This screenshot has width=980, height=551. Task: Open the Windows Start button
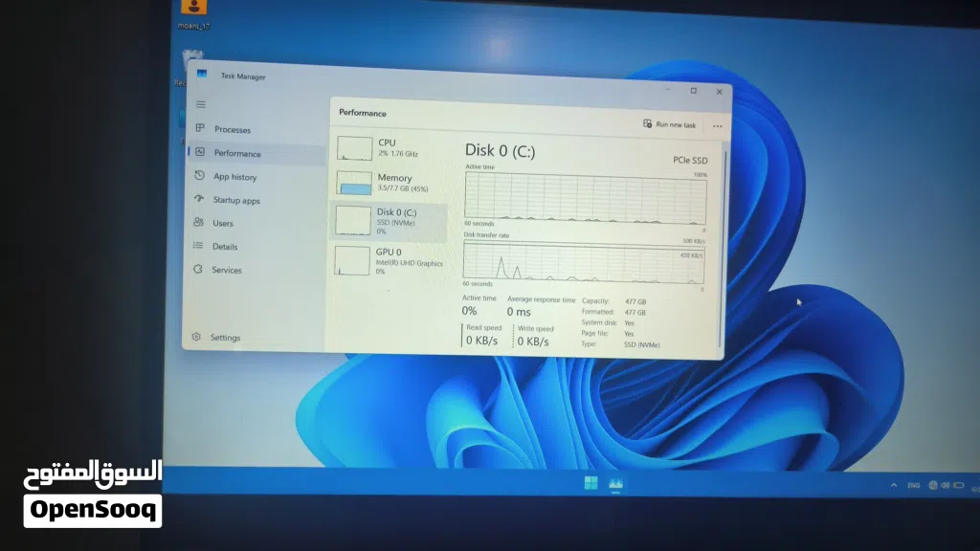590,483
